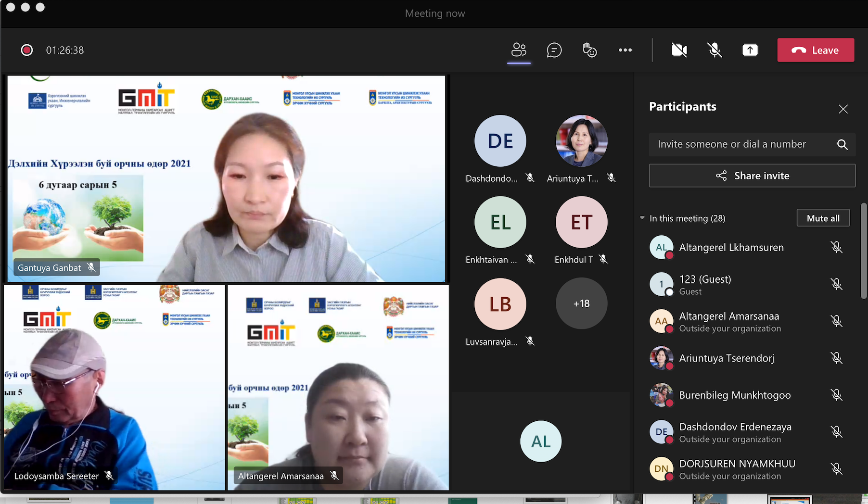Viewport: 868px width, 504px height.
Task: Mute Dashdondov Erdenezaya in participant list
Action: pyautogui.click(x=836, y=432)
